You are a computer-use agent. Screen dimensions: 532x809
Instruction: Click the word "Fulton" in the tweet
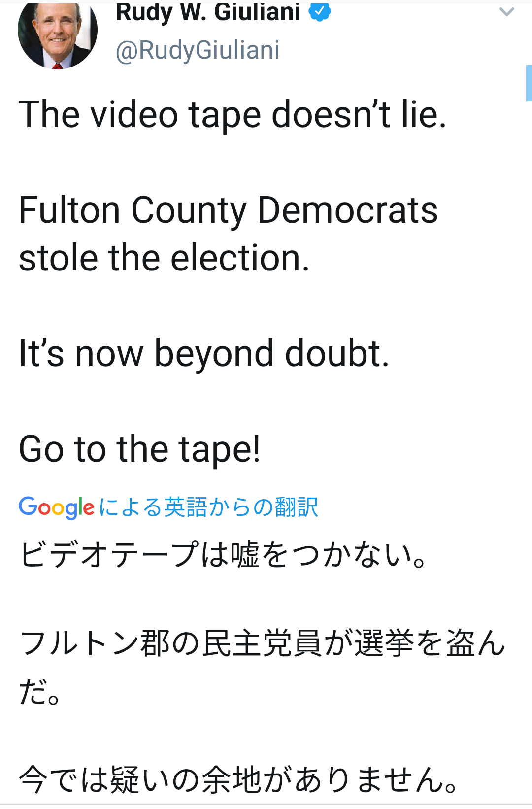[69, 210]
